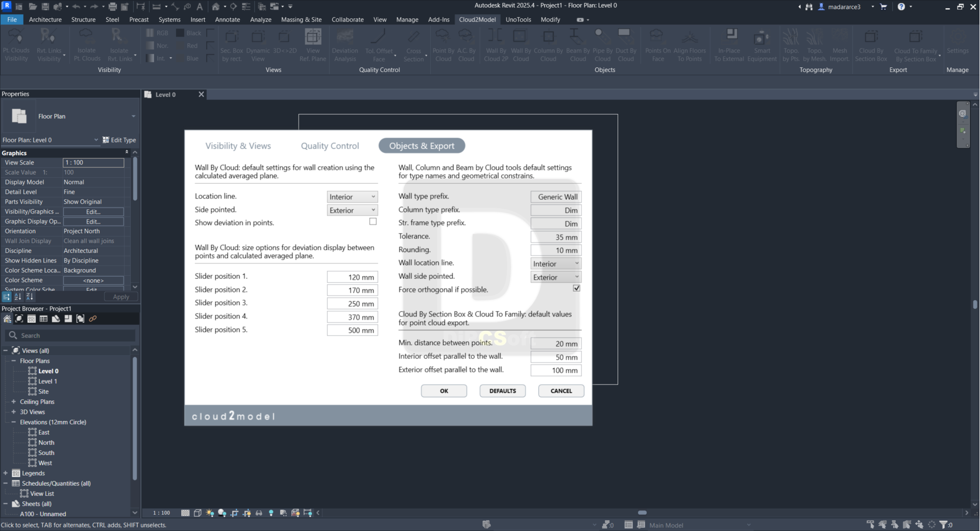The height and width of the screenshot is (531, 980).
Task: Click the View Ref. Plane ribbon tool
Action: pyautogui.click(x=313, y=45)
